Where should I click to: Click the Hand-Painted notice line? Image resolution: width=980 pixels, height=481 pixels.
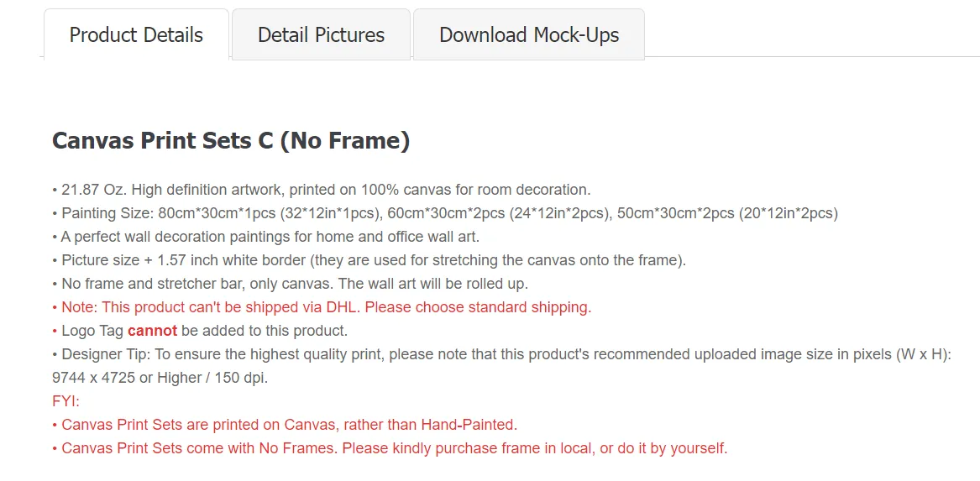point(285,425)
